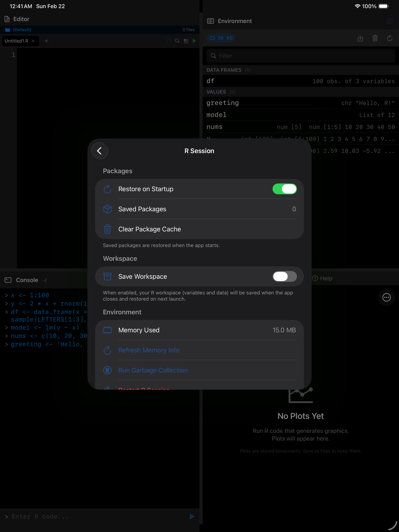Image resolution: width=399 pixels, height=532 pixels.
Task: Open the insert snippet icon in editor toolbar
Action: pyautogui.click(x=186, y=41)
